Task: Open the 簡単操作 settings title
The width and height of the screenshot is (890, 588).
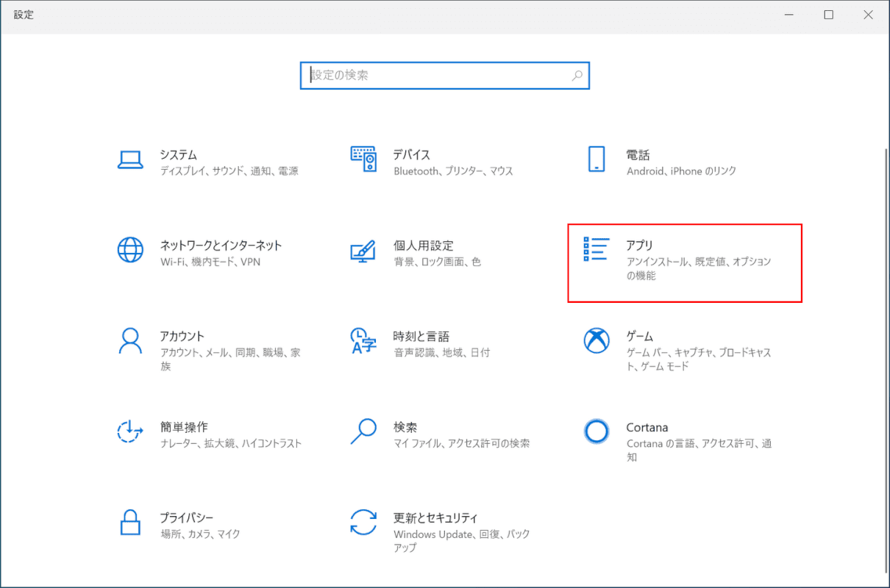Action: 184,427
